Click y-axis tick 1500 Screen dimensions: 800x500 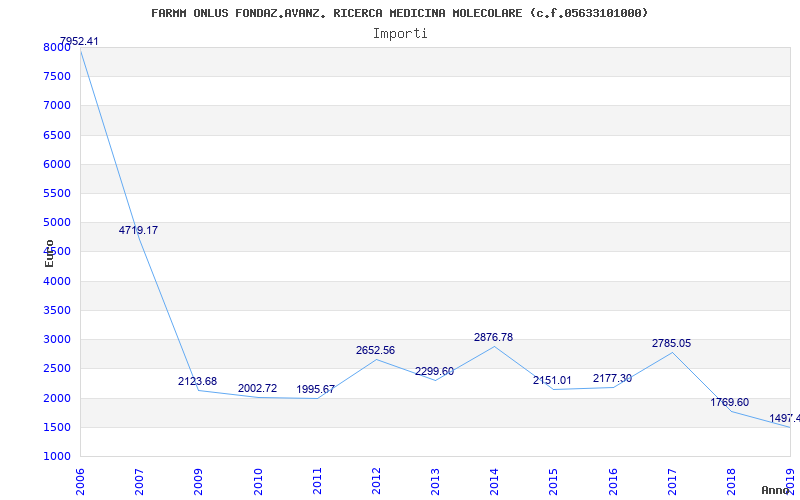[x=57, y=427]
